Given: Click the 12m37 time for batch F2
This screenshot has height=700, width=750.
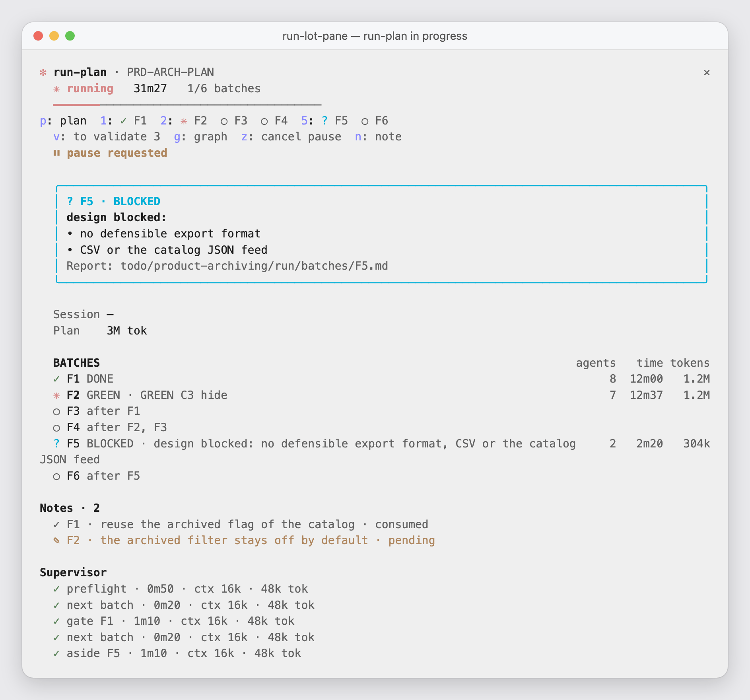Looking at the screenshot, I should tap(647, 395).
